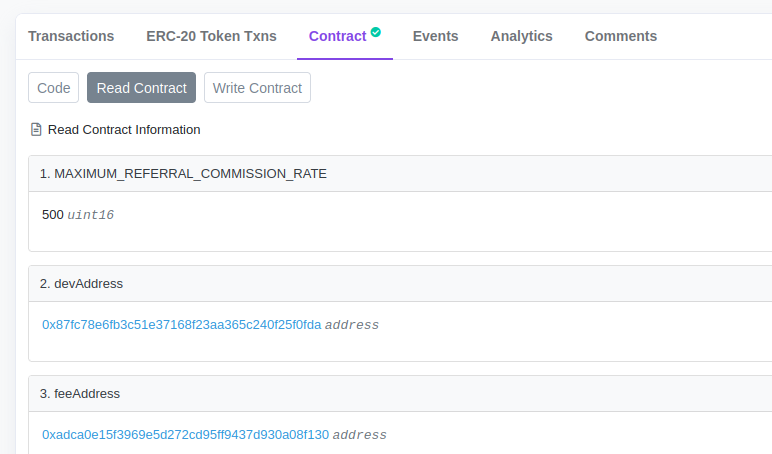Select the Contract tab
This screenshot has height=454, width=772.
(x=338, y=36)
